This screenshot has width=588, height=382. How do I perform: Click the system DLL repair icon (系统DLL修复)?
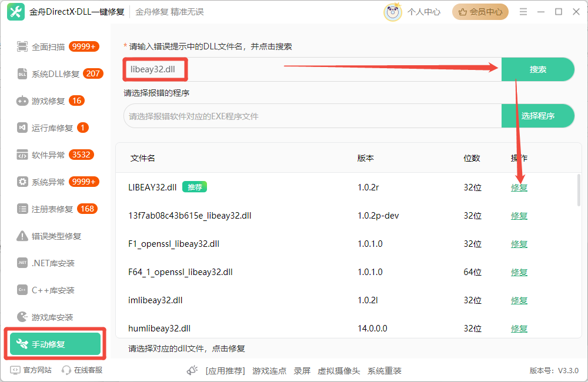pyautogui.click(x=22, y=74)
